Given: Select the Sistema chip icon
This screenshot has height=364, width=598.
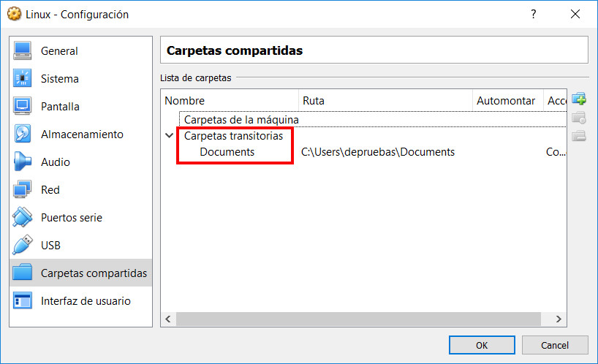Looking at the screenshot, I should pos(22,78).
